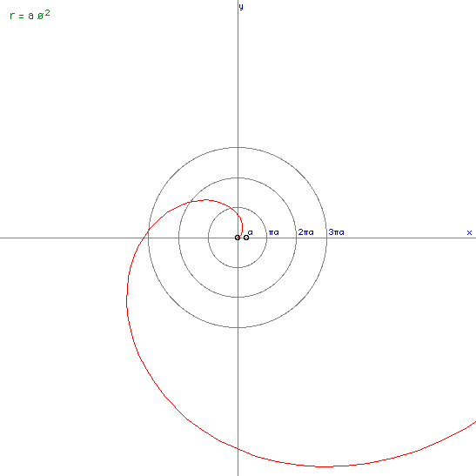The width and height of the screenshot is (476, 476).
Task: Click the bottom of the innermost circle
Action: coord(238,267)
